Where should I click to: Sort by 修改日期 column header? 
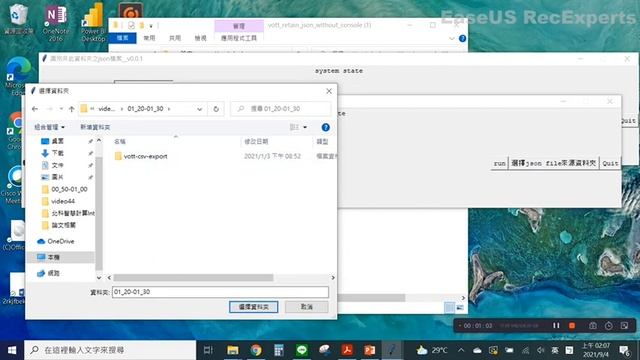pos(256,142)
